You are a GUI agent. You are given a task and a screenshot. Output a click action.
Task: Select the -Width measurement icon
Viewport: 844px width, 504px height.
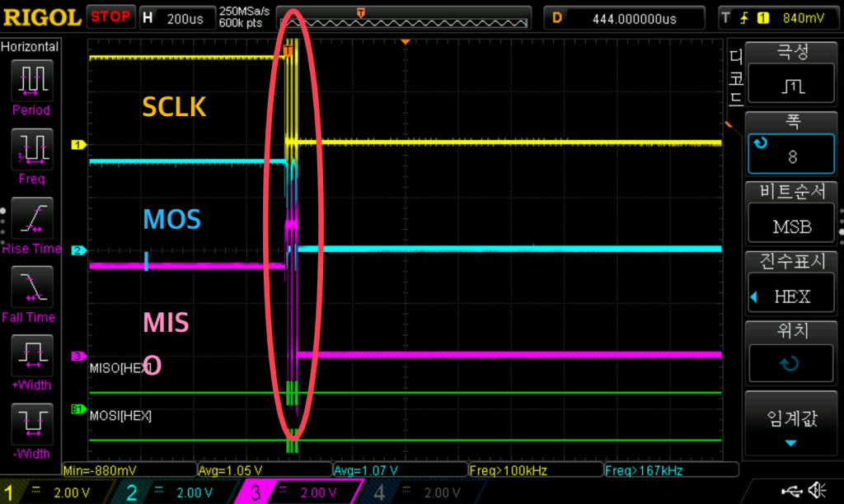[x=32, y=424]
